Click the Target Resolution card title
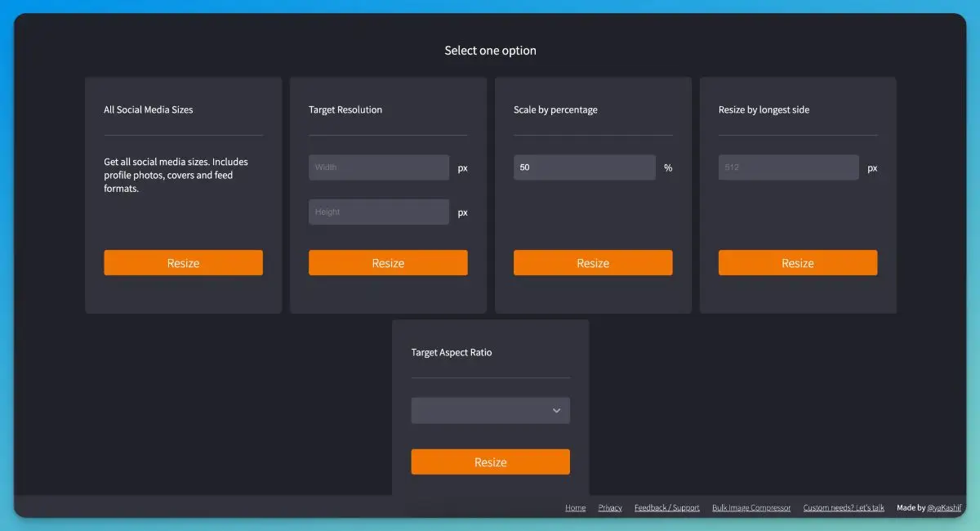Viewport: 980px width, 531px height. click(x=345, y=109)
